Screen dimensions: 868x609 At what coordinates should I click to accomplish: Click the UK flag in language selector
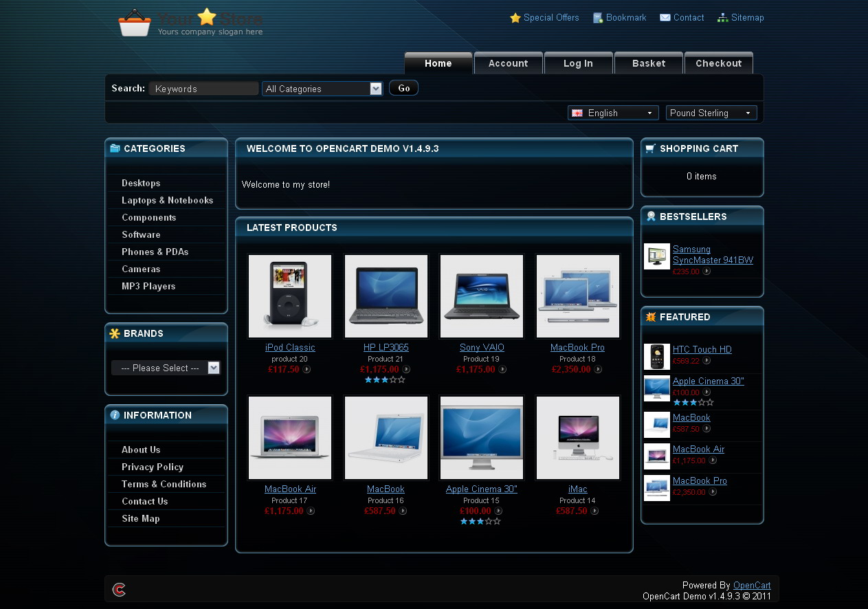click(577, 113)
